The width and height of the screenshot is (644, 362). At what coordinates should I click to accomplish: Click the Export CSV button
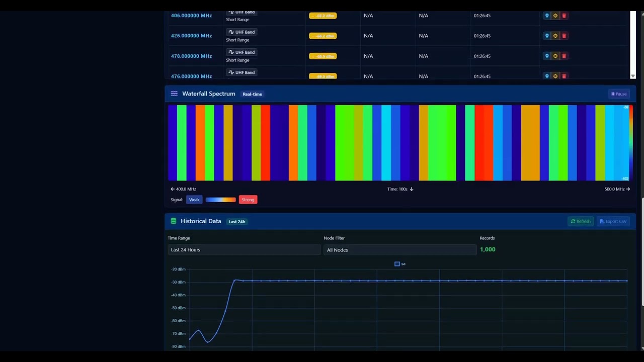pos(613,221)
